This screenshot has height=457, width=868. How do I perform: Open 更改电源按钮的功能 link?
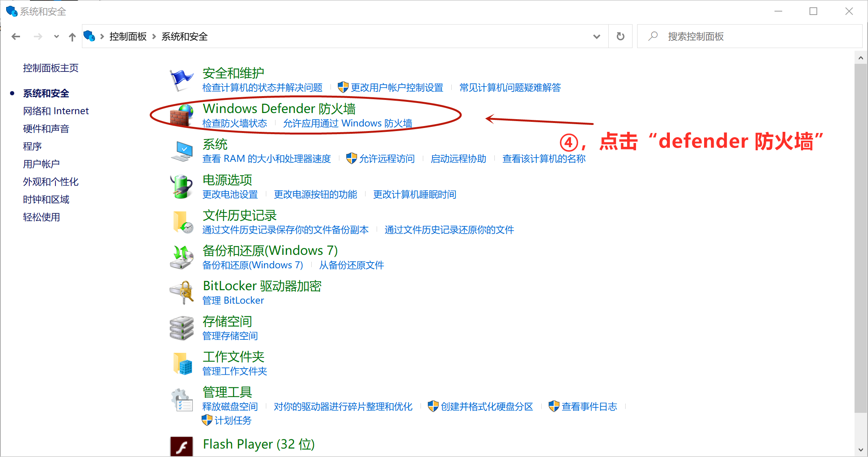pyautogui.click(x=315, y=194)
